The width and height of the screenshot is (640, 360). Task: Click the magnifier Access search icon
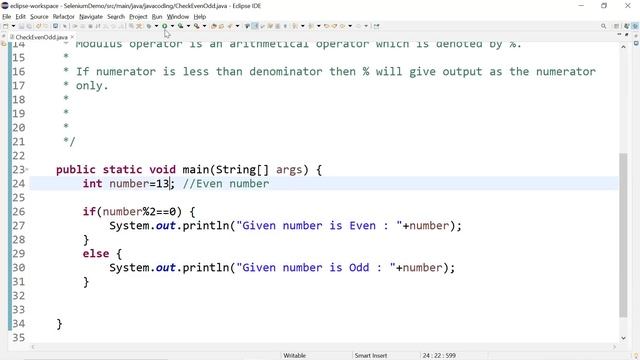[604, 26]
